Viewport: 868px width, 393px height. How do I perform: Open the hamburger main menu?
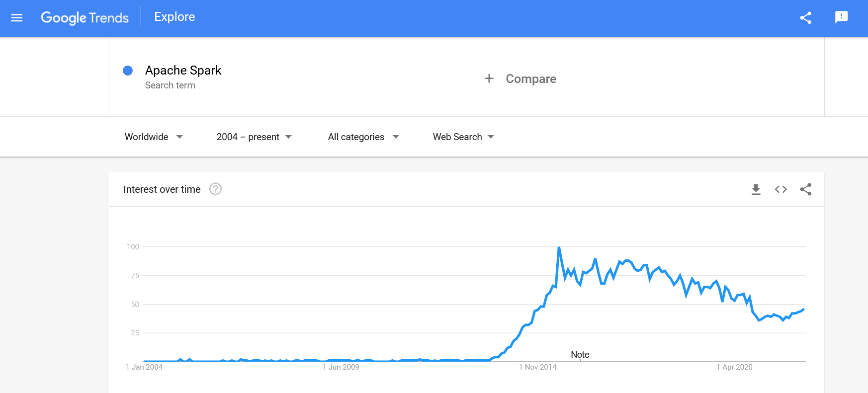coord(17,18)
